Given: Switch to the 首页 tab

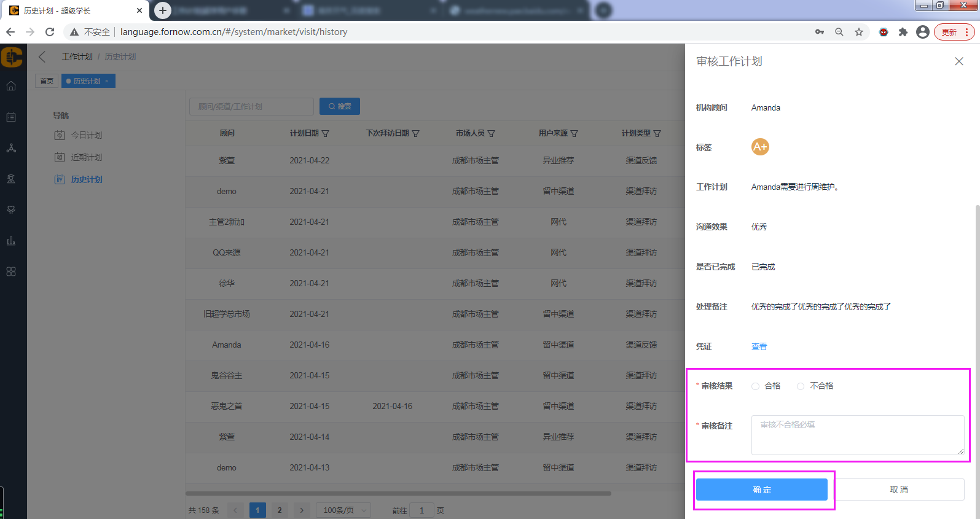Looking at the screenshot, I should coord(47,81).
